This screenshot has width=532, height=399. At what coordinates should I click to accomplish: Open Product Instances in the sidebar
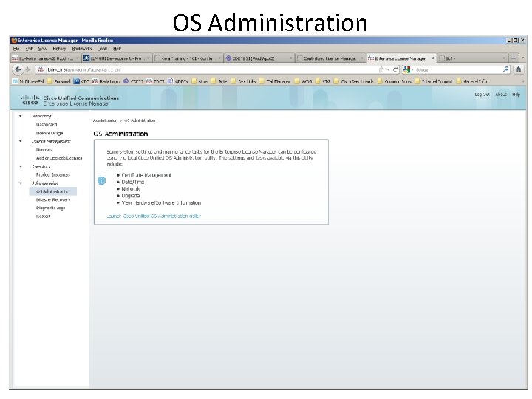[53, 174]
